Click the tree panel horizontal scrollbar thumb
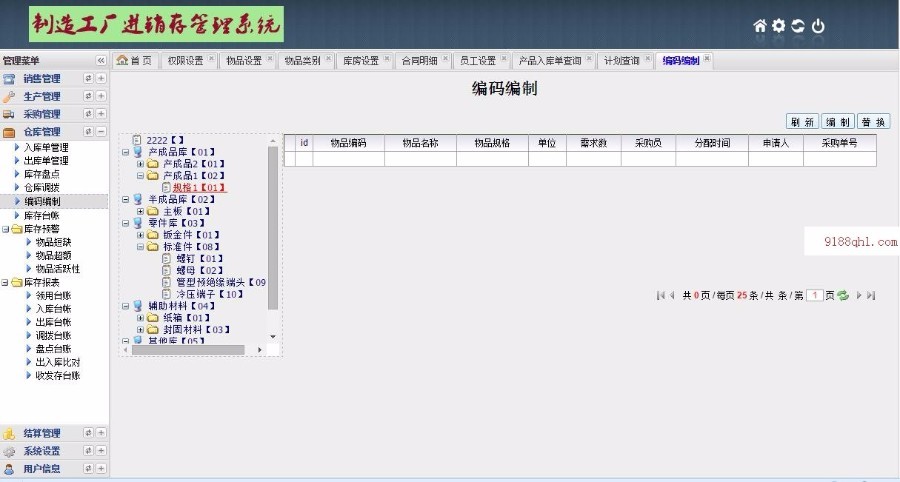This screenshot has height=482, width=900. [x=188, y=349]
